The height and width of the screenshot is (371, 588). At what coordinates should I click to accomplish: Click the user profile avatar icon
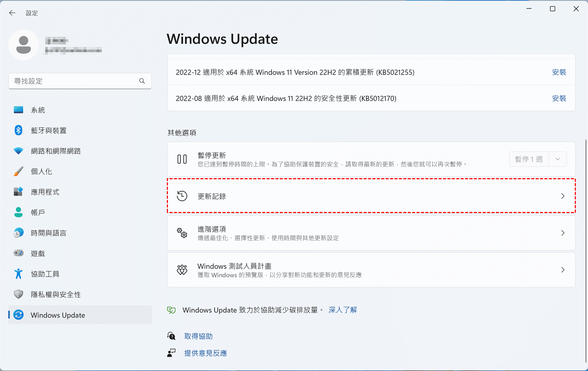(24, 45)
